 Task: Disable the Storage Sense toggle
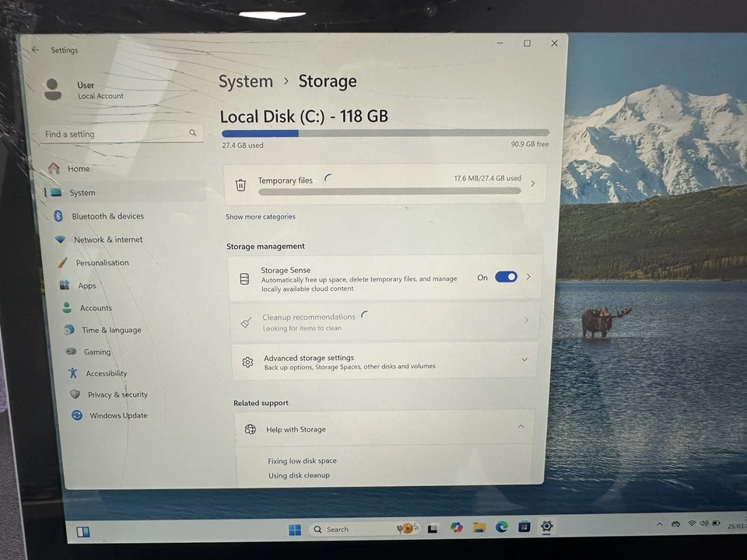[506, 277]
